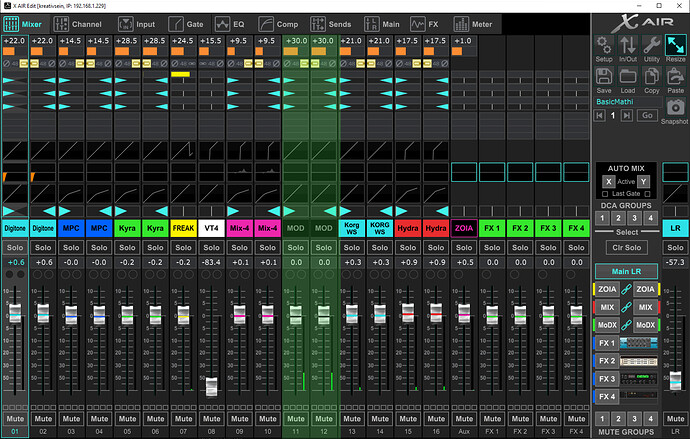Open the FX 1 effect rack slot
Screen dimensions: 690x439
639,343
